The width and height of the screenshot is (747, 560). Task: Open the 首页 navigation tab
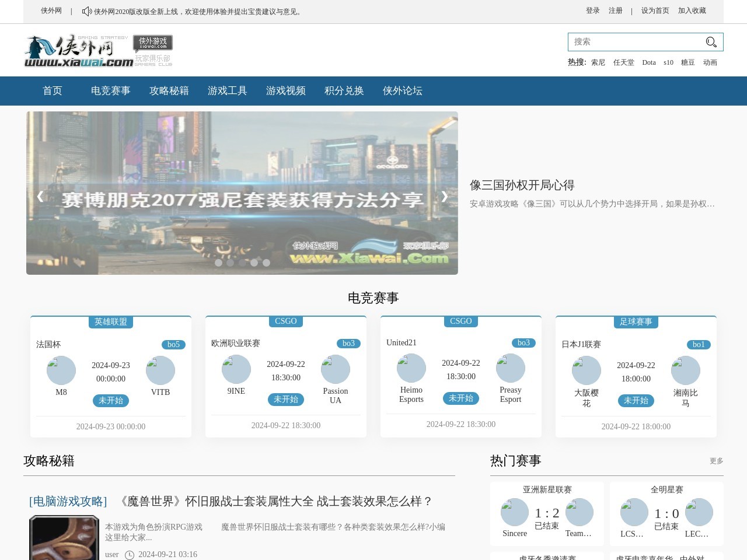(53, 91)
